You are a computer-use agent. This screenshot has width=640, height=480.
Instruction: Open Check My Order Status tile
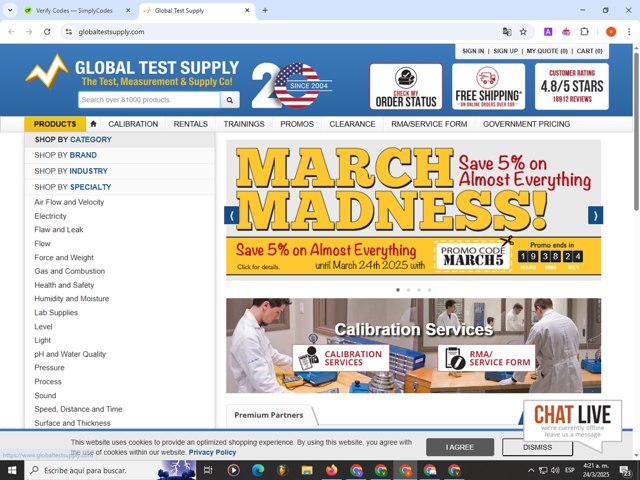tap(406, 86)
